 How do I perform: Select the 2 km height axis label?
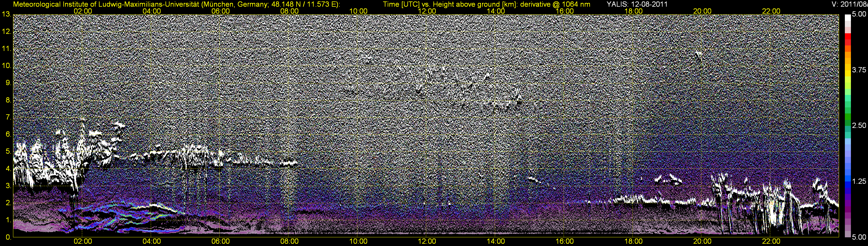pyautogui.click(x=8, y=203)
